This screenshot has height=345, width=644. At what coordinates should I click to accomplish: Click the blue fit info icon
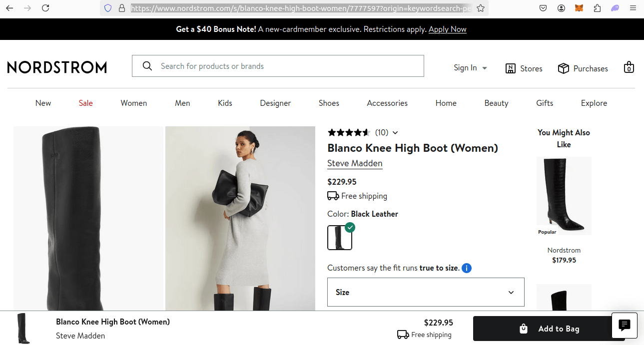coord(467,268)
